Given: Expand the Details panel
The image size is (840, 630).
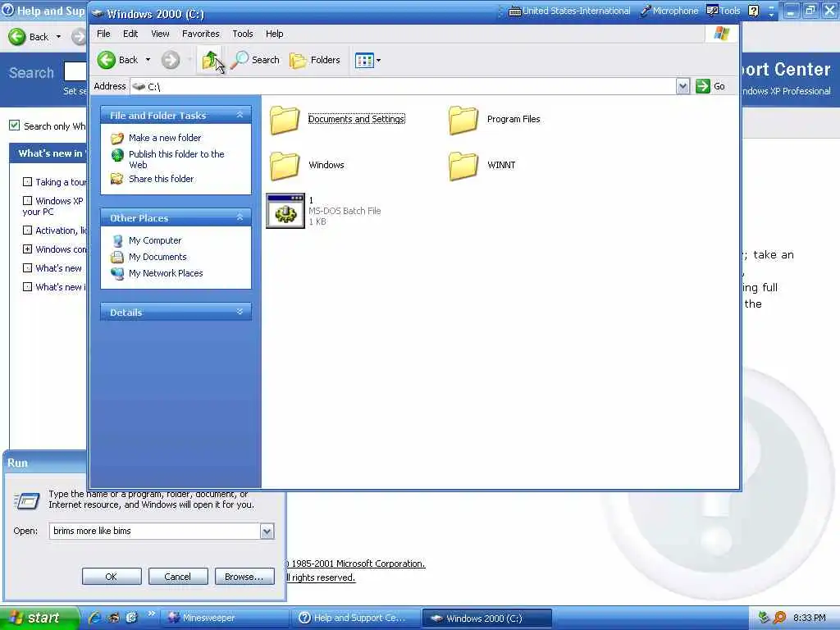Looking at the screenshot, I should coord(240,312).
